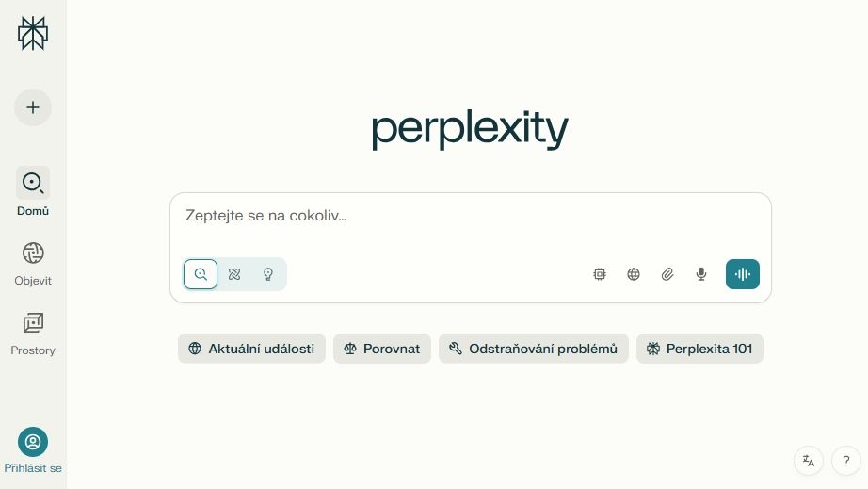Choose the Porovnat suggestion chip
This screenshot has height=489, width=868.
382,349
